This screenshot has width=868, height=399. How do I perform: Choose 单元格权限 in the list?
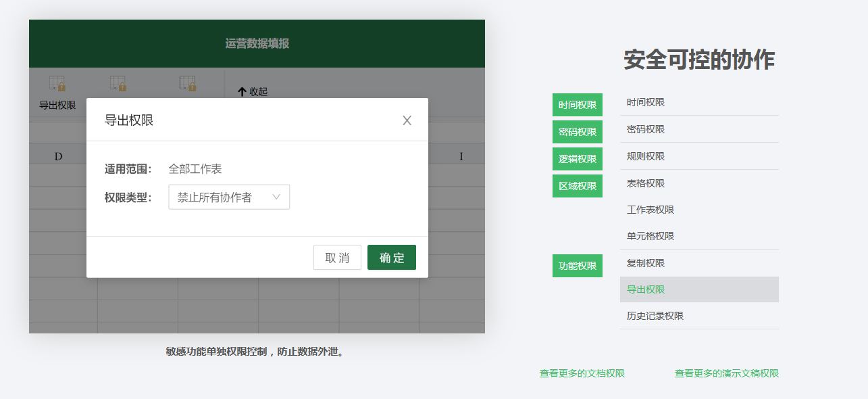(699, 236)
